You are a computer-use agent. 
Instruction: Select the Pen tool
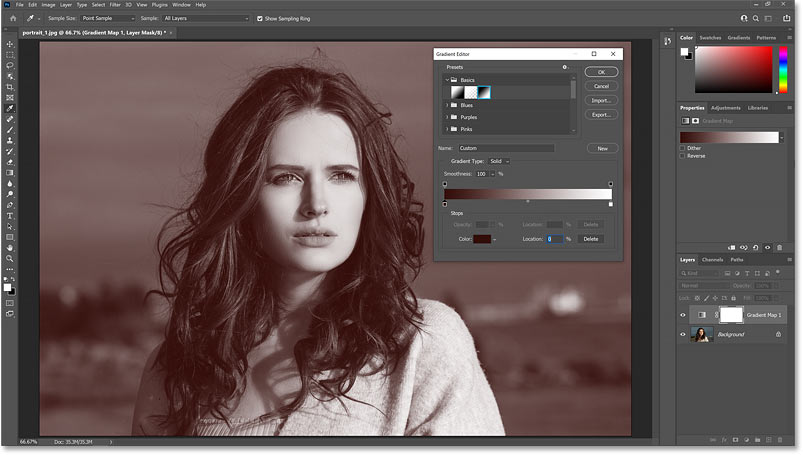point(10,205)
